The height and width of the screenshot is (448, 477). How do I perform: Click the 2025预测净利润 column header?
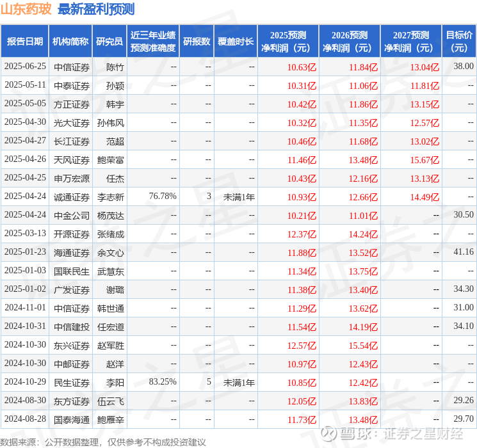[x=288, y=42]
